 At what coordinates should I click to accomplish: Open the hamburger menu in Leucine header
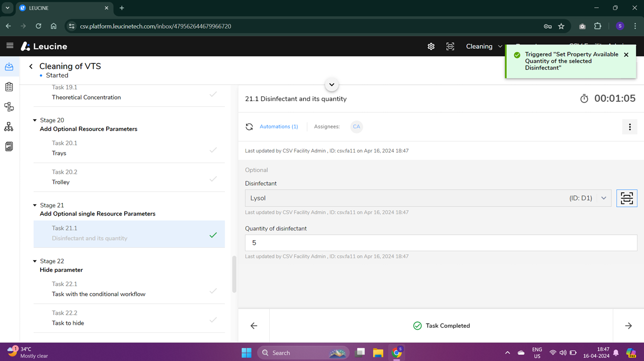[10, 46]
